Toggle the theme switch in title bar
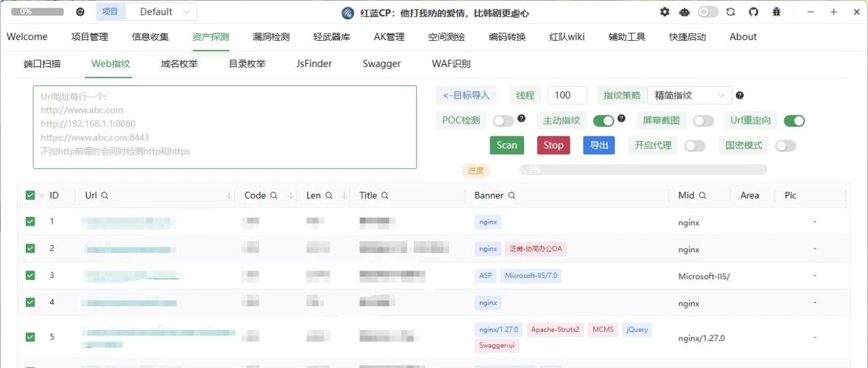868x368 pixels. pyautogui.click(x=708, y=12)
